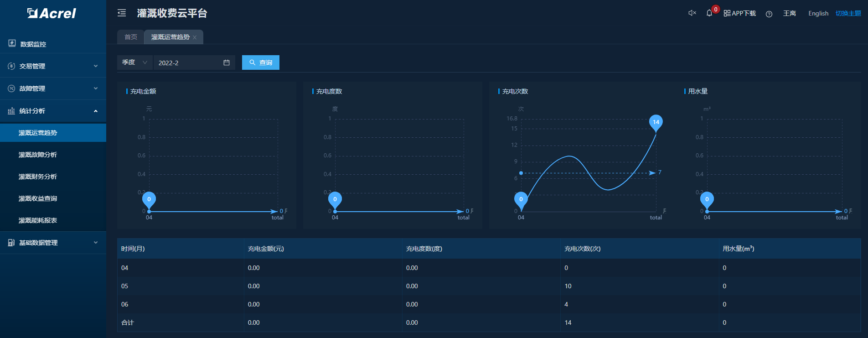Open 灌溉故障分析 in the sidebar

38,155
